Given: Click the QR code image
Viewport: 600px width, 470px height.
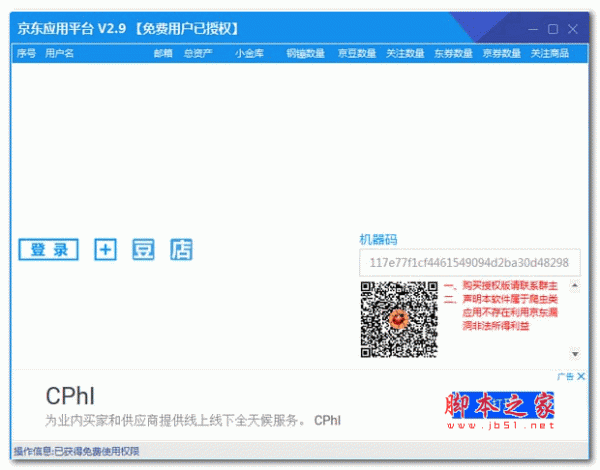Looking at the screenshot, I should (x=399, y=320).
